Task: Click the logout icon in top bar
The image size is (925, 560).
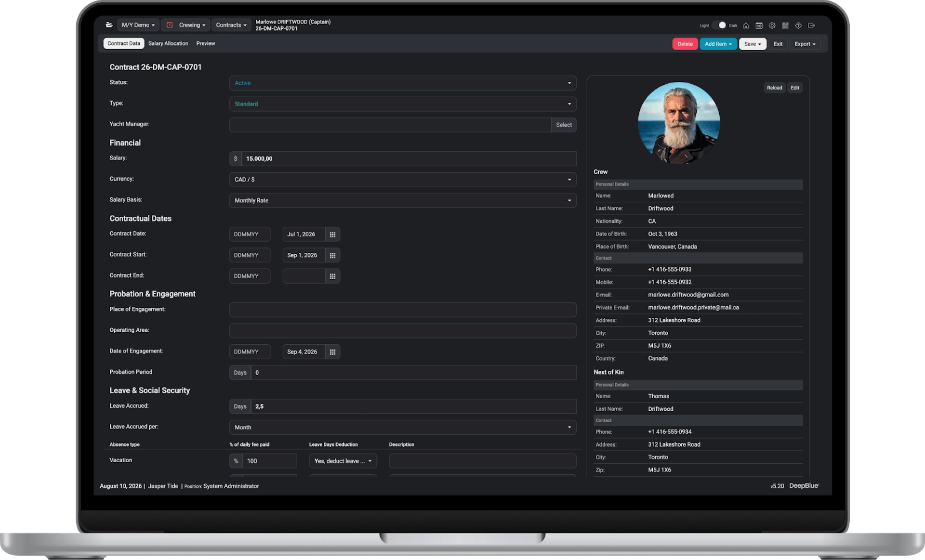Action: click(811, 26)
